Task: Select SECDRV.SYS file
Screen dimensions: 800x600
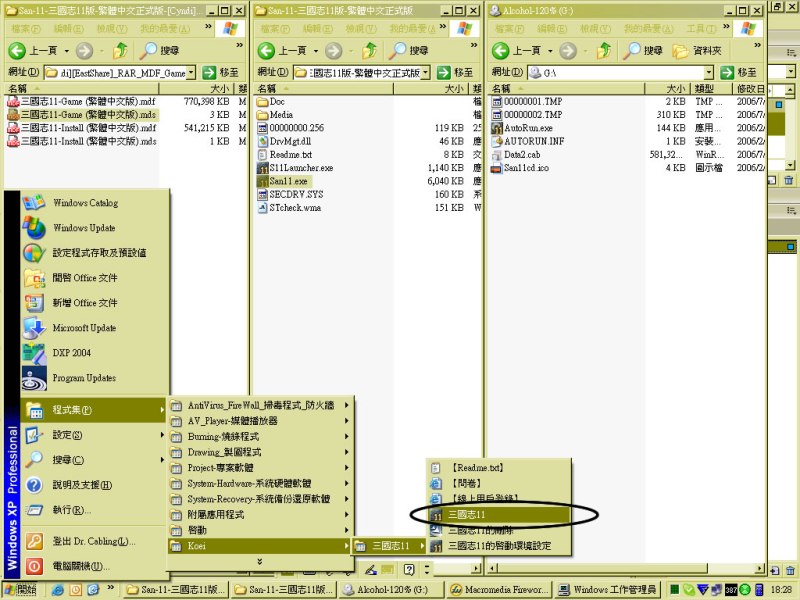Action: click(290, 194)
